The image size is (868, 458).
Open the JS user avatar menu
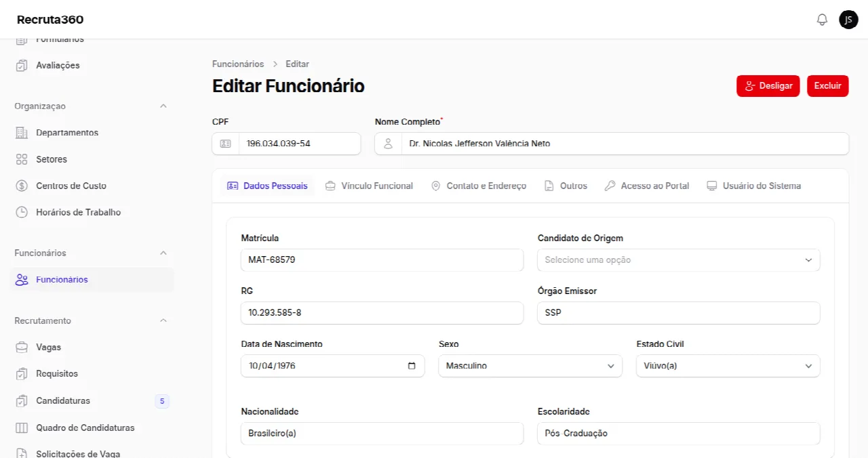848,20
